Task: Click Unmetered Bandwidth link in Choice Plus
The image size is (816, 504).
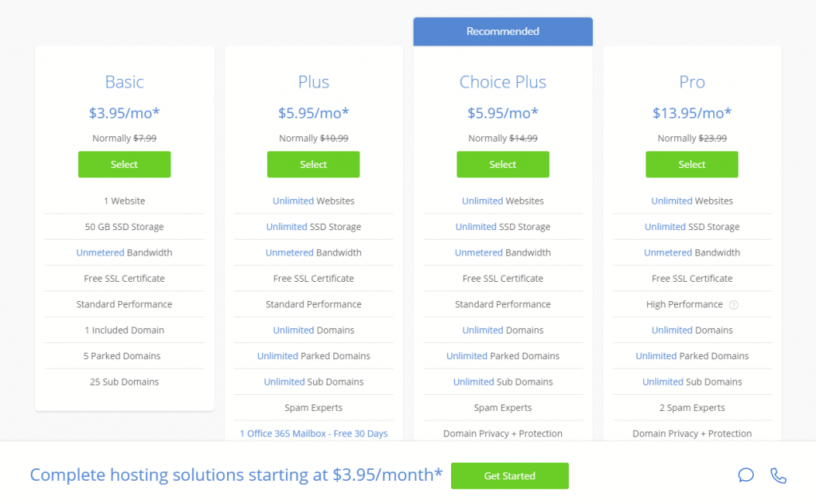Action: (x=478, y=253)
